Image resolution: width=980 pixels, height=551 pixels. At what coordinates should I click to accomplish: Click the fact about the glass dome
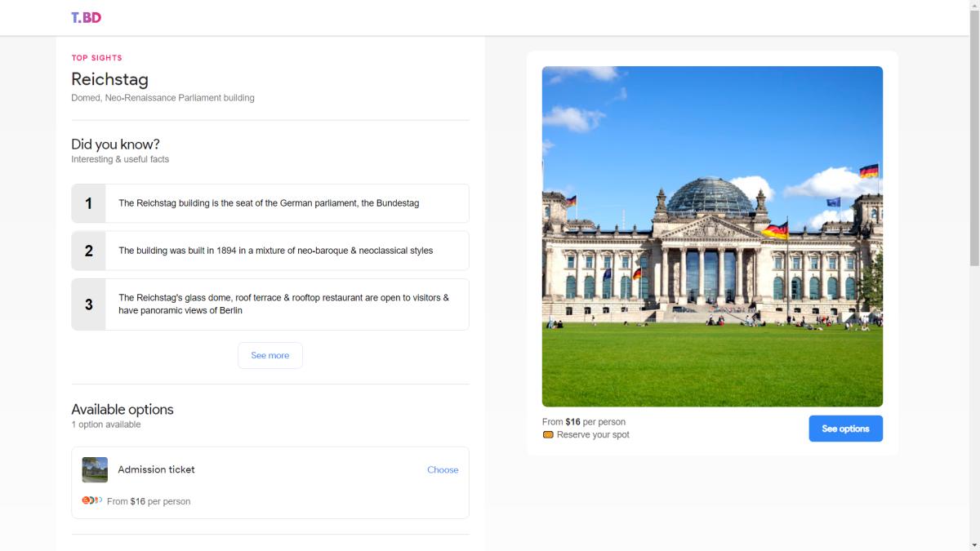[x=283, y=304]
